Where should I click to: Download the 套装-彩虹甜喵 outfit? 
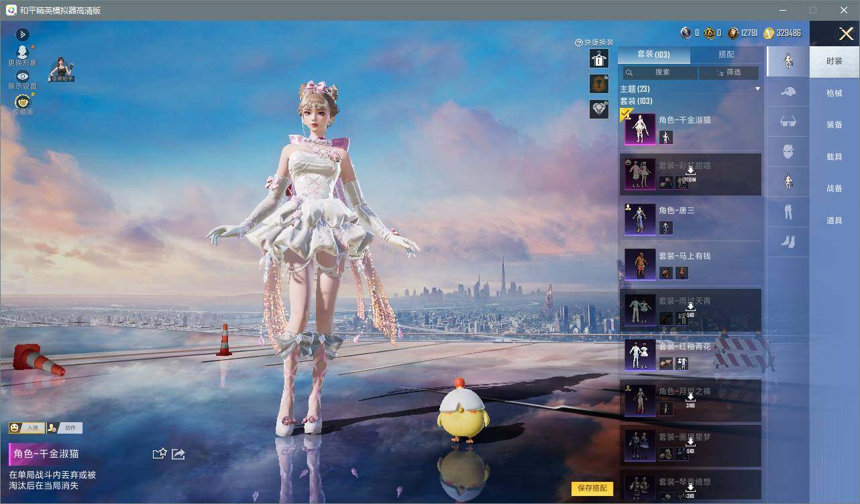690,173
